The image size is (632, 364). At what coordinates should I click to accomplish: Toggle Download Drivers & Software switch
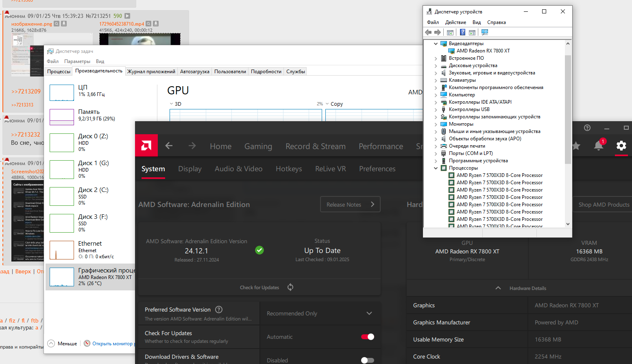coord(368,360)
